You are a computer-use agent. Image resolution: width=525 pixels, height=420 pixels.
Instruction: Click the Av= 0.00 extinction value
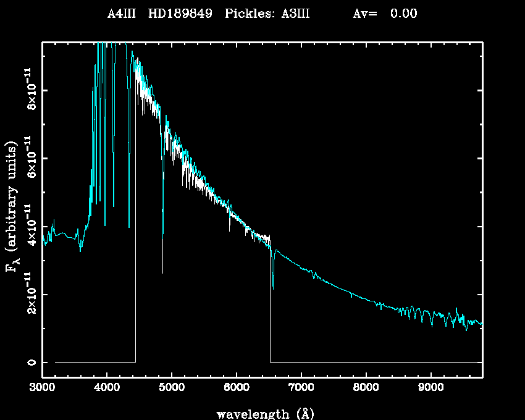point(385,14)
